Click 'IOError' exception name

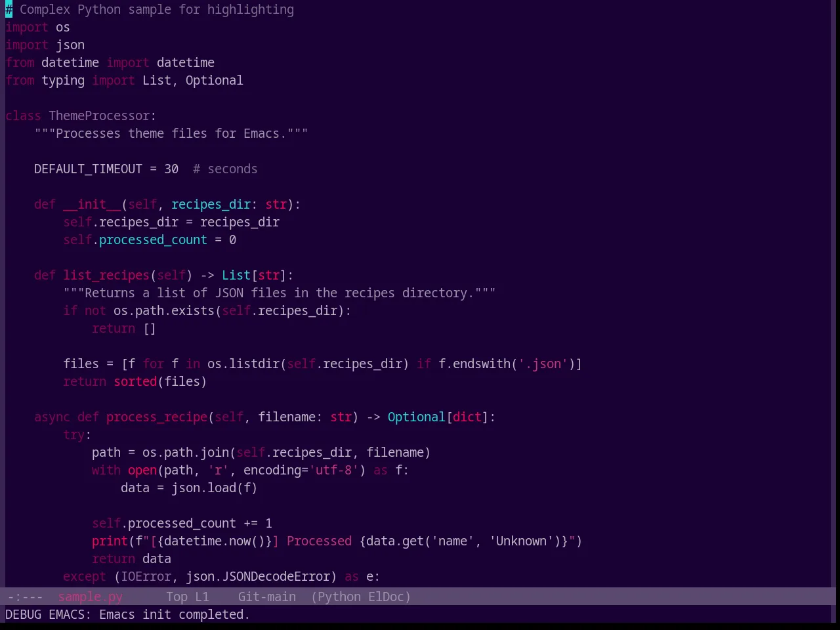click(x=146, y=576)
